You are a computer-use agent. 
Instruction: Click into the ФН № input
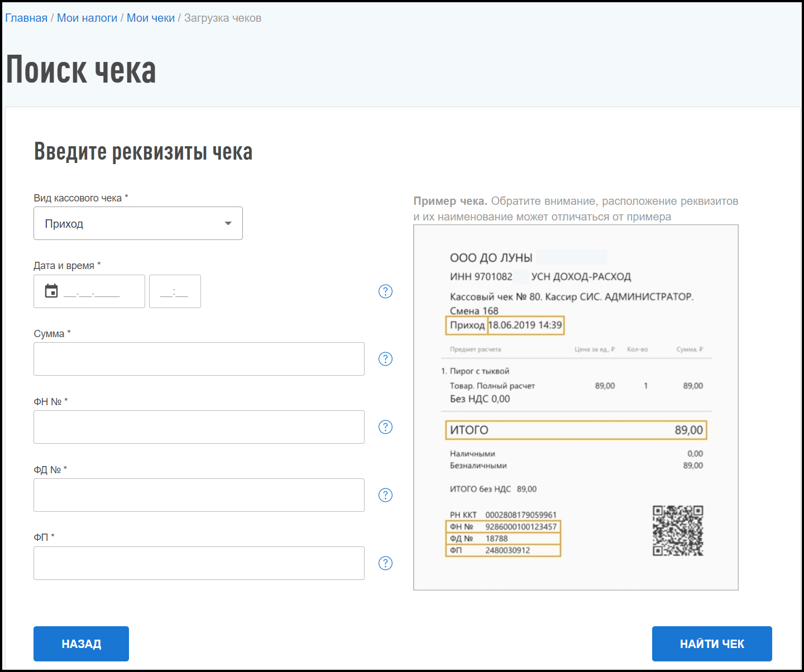[199, 427]
